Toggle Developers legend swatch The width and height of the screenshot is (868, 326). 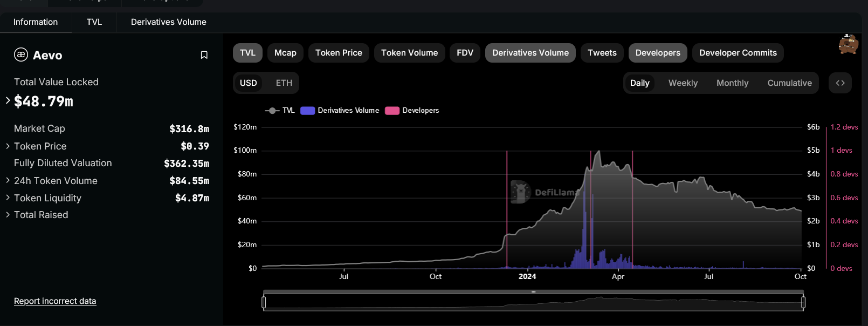click(392, 111)
